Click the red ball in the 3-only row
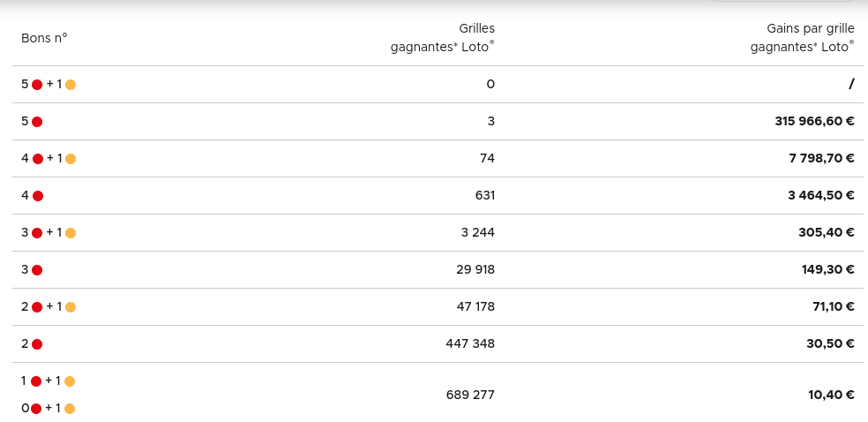This screenshot has width=868, height=422. pos(37,270)
